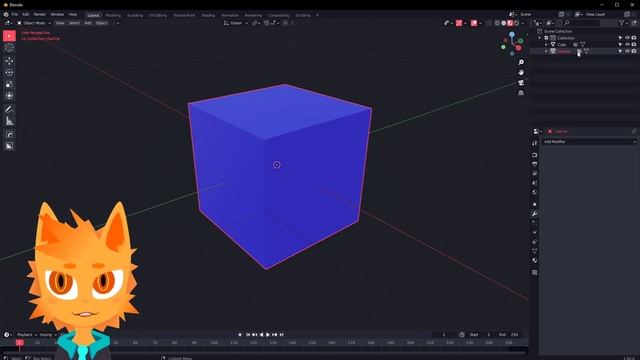Open the Add Modifier dropdown

[589, 142]
